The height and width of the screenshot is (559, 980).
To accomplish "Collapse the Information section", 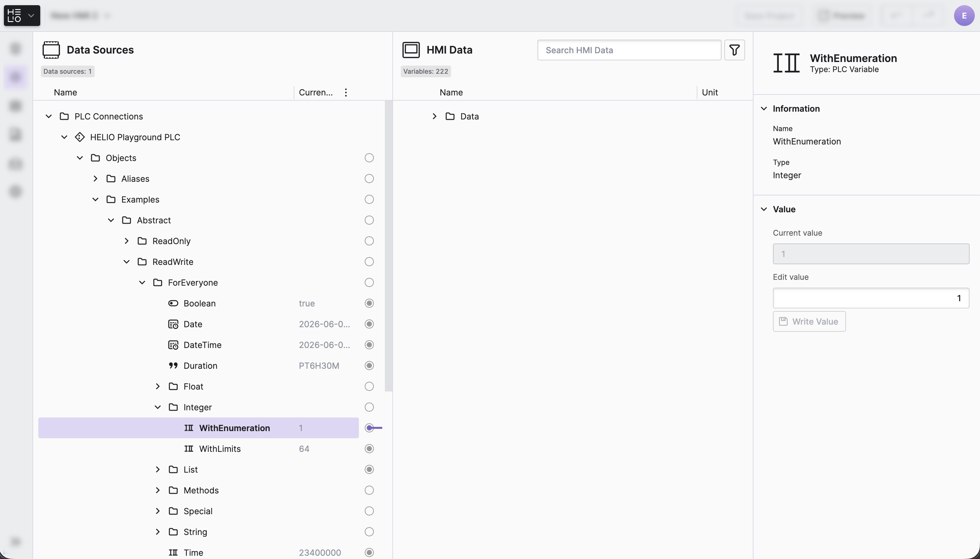I will (764, 109).
